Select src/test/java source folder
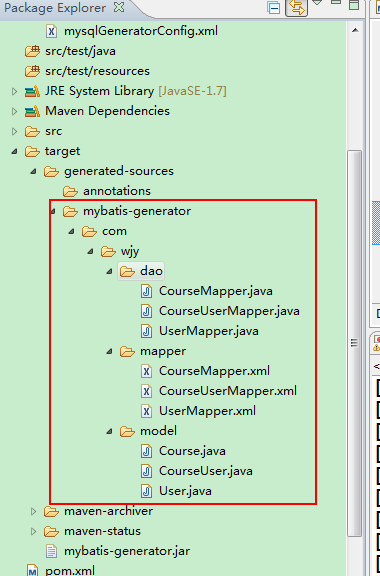Image resolution: width=380 pixels, height=576 pixels. click(80, 51)
